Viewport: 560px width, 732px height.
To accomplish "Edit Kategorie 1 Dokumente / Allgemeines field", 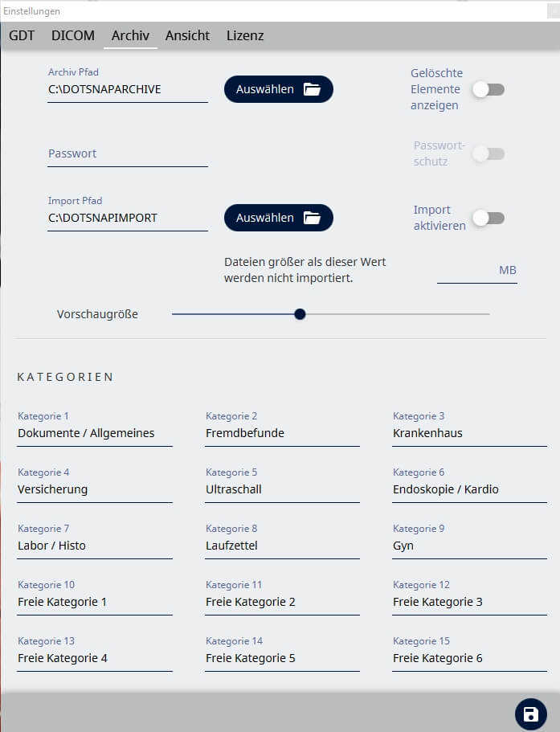I will [x=95, y=433].
